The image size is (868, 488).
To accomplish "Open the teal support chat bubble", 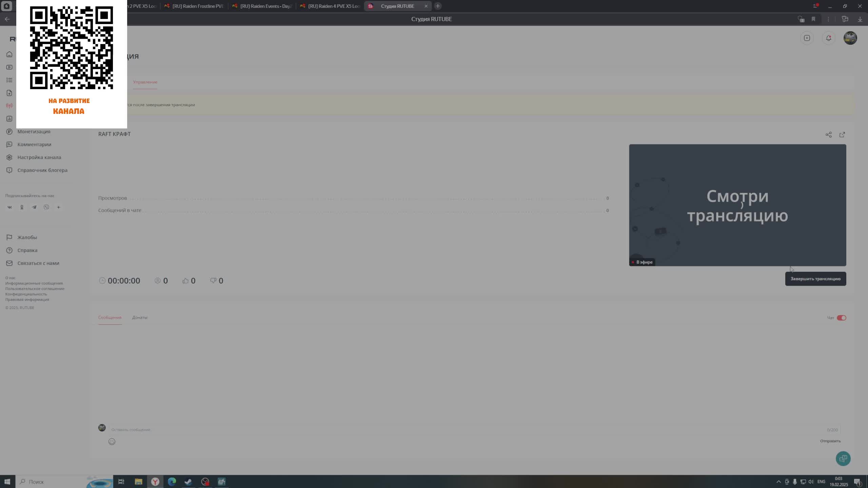I will click(843, 459).
